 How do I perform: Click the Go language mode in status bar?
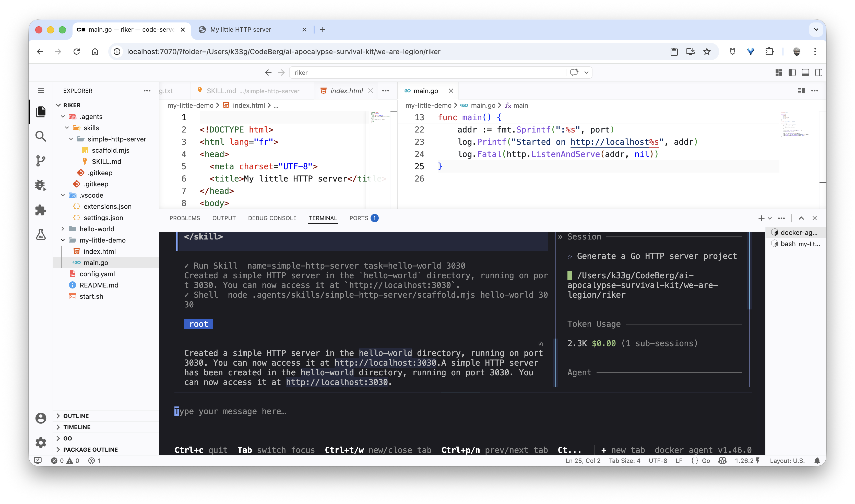pyautogui.click(x=706, y=461)
